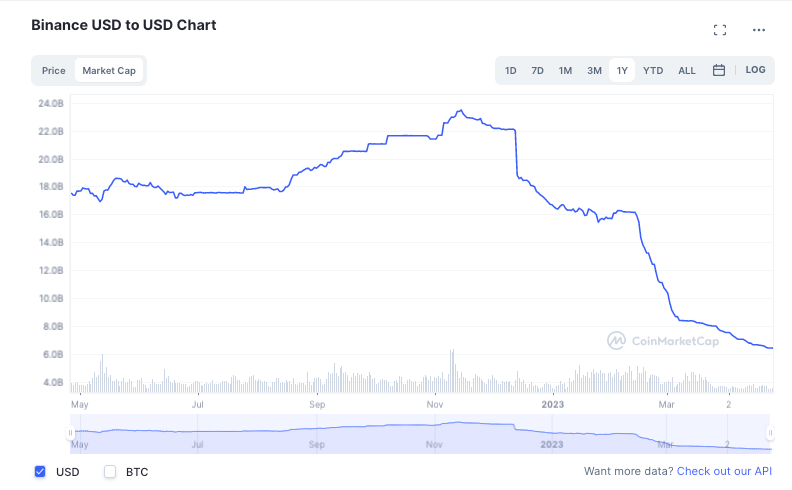Click the CoinMarketCap watermark logo
Image resolution: width=792 pixels, height=490 pixels.
[x=663, y=341]
